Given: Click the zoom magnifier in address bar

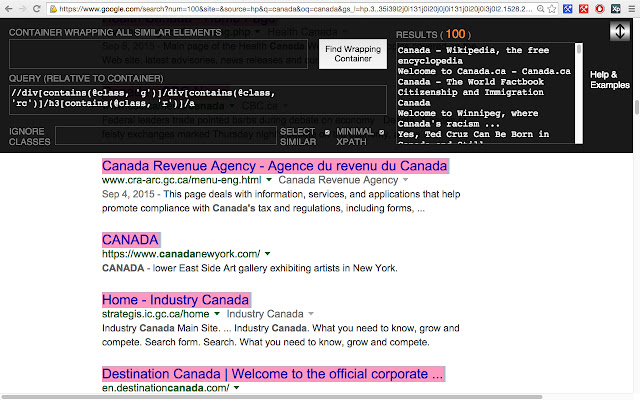Looking at the screenshot, I should coord(540,9).
